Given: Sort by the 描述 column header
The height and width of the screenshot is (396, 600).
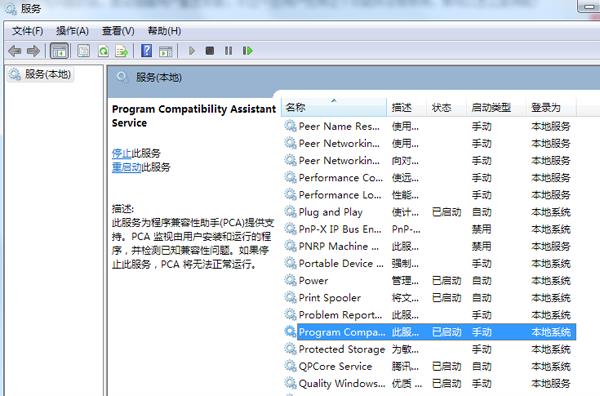Looking at the screenshot, I should [406, 108].
